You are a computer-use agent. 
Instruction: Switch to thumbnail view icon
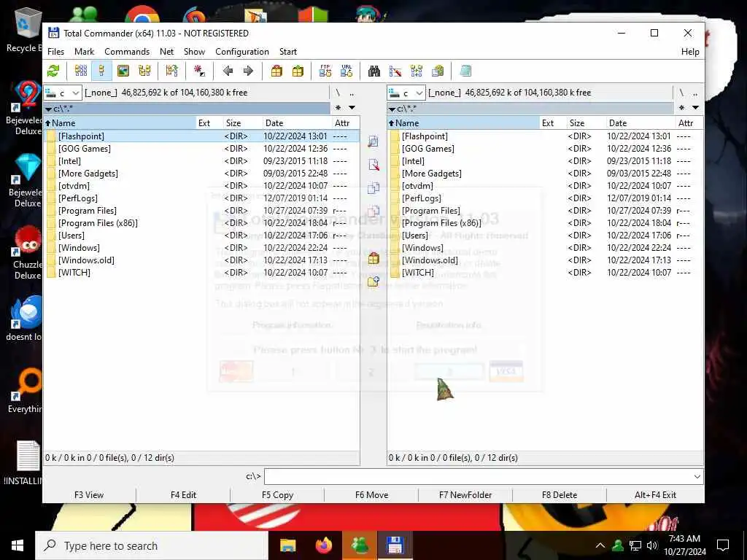(x=123, y=71)
